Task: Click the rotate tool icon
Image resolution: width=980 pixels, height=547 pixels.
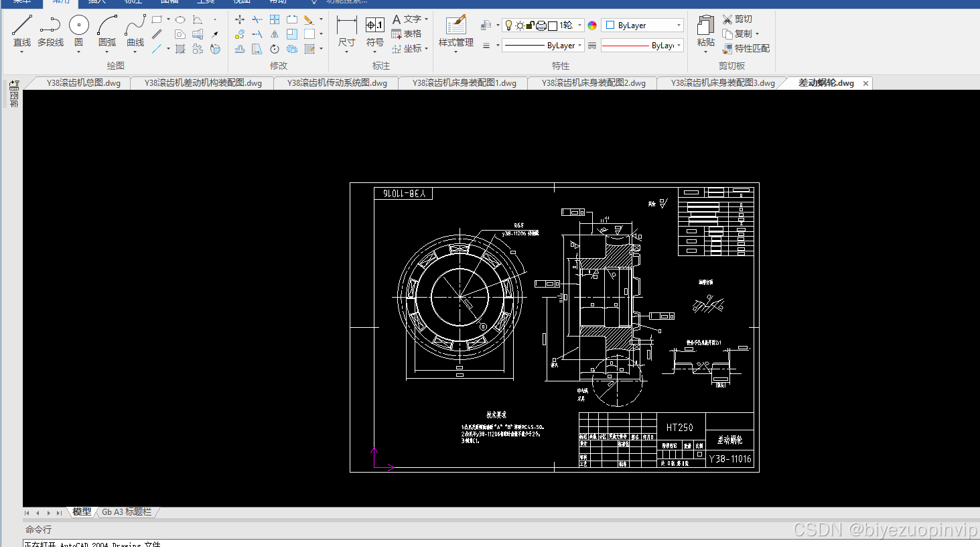Action: click(x=275, y=49)
